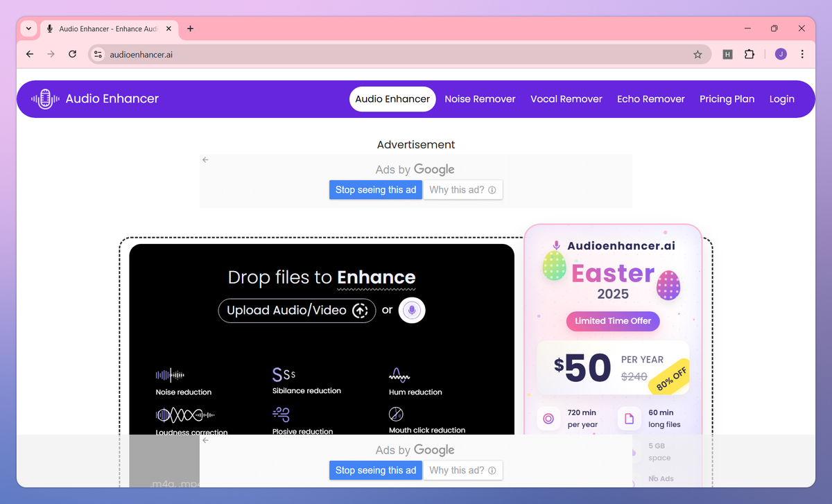Viewport: 832px width, 504px height.
Task: Bookmark this page with star icon
Action: (697, 54)
